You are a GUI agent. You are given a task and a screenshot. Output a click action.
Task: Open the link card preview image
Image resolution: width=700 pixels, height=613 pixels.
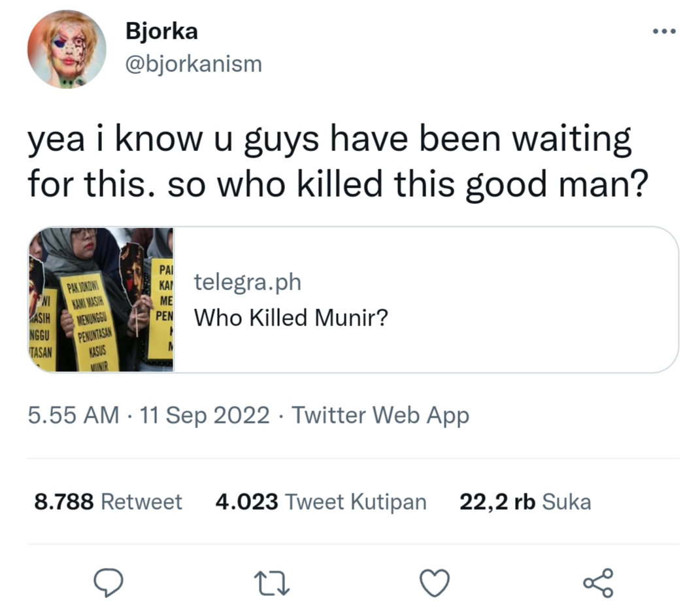coord(101,300)
